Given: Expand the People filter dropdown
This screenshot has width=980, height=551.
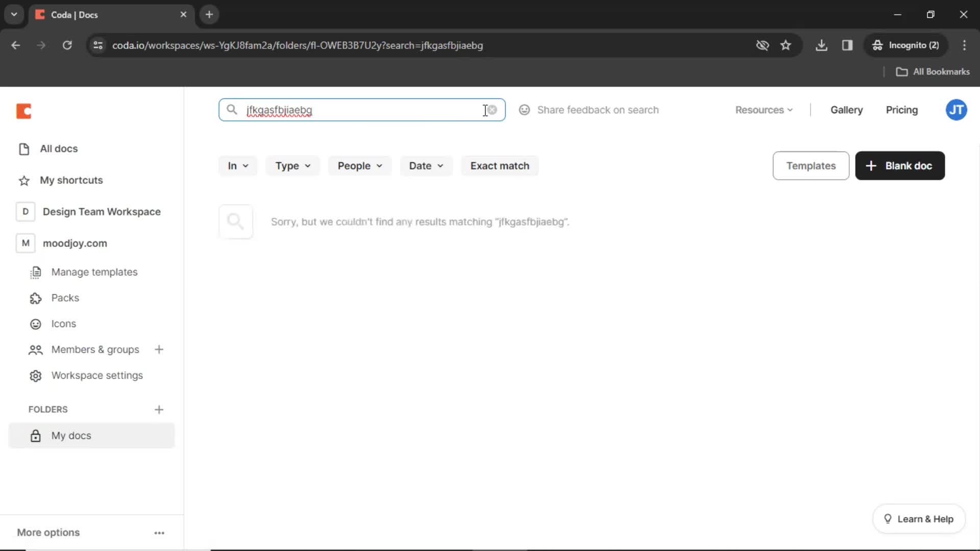Looking at the screenshot, I should (x=359, y=165).
